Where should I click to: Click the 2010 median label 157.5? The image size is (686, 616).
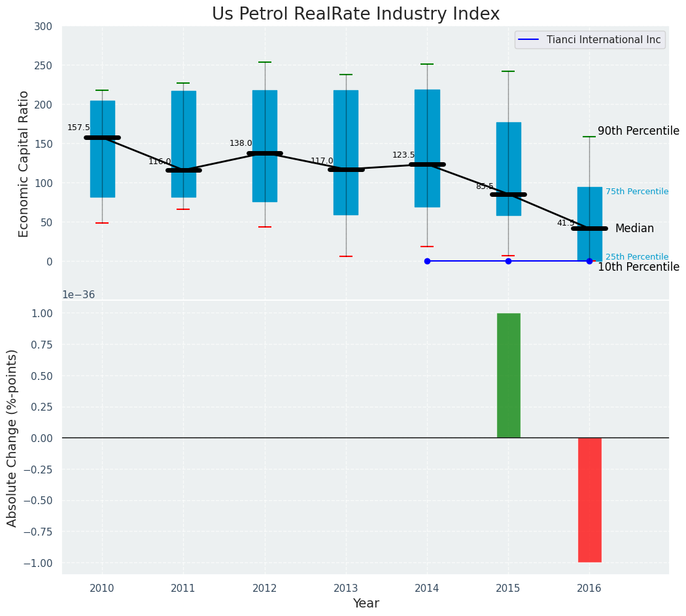[x=78, y=128]
